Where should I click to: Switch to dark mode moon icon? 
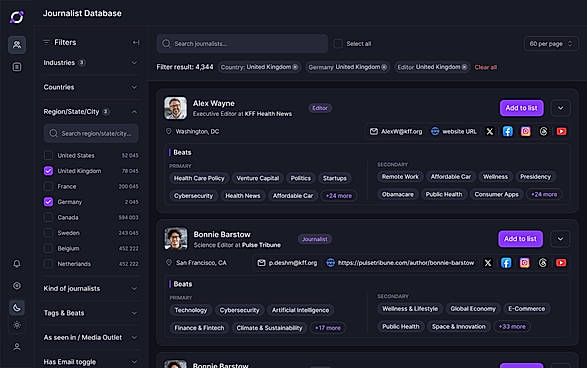click(17, 308)
